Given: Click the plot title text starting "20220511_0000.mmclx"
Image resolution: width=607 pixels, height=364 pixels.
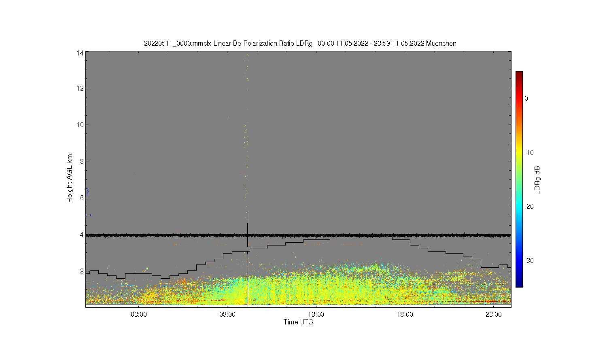Looking at the screenshot, I should [x=300, y=43].
